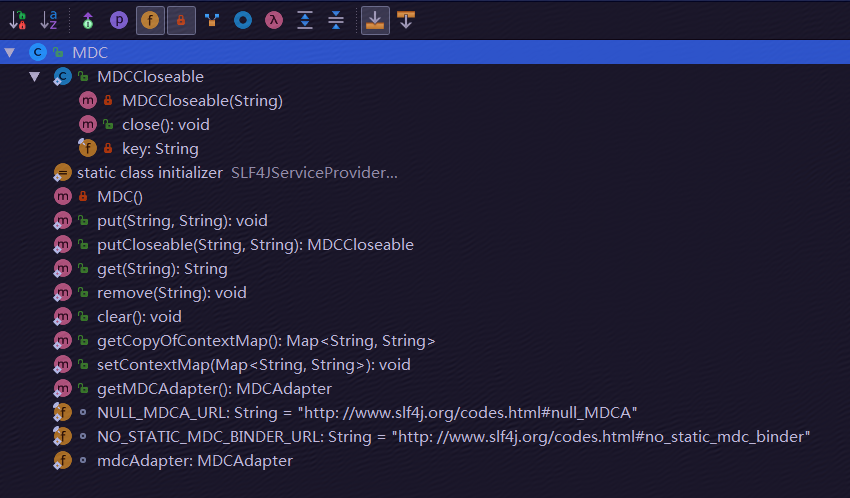Screen dimensions: 850x498
Task: Click Collapse All toolbar icon
Action: (x=336, y=21)
